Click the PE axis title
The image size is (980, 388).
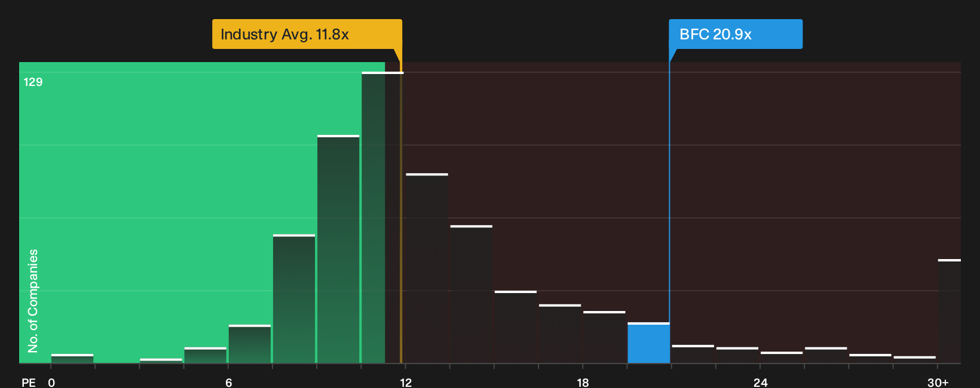click(29, 383)
